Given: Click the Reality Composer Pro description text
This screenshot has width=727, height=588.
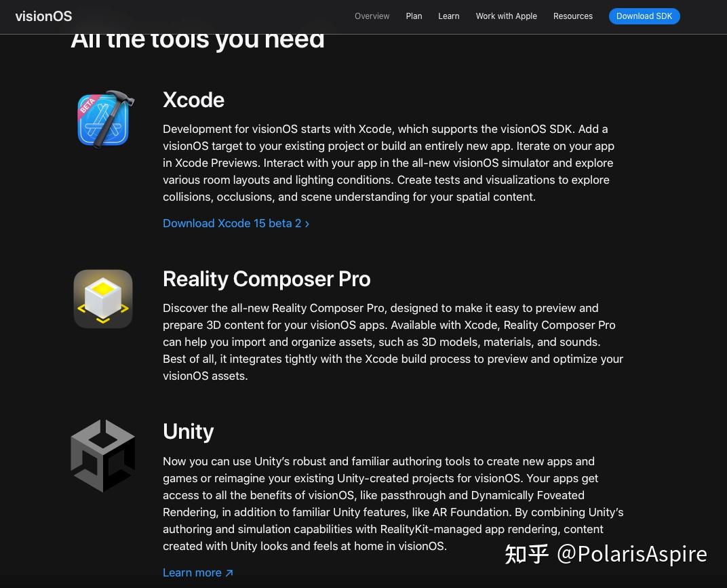Looking at the screenshot, I should 393,342.
